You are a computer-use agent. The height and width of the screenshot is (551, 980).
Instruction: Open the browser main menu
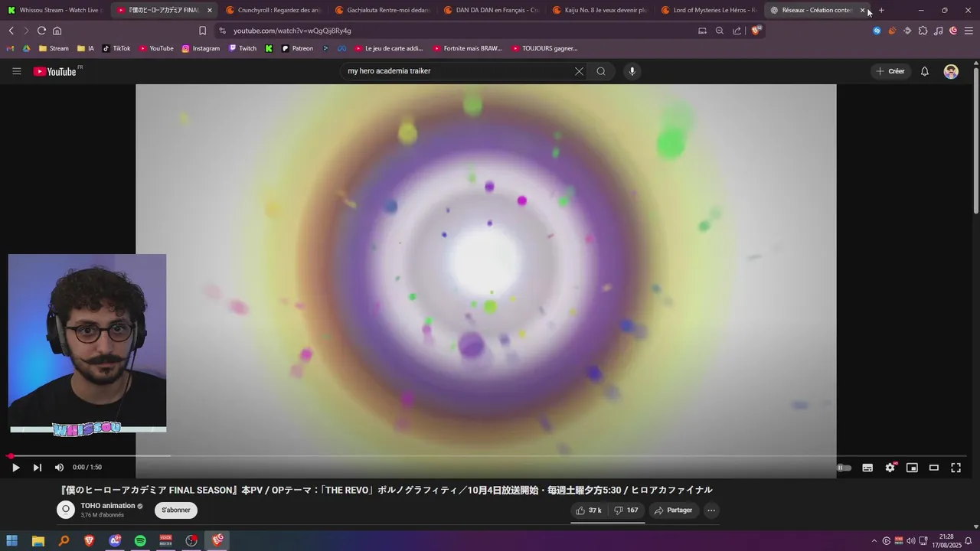[969, 31]
